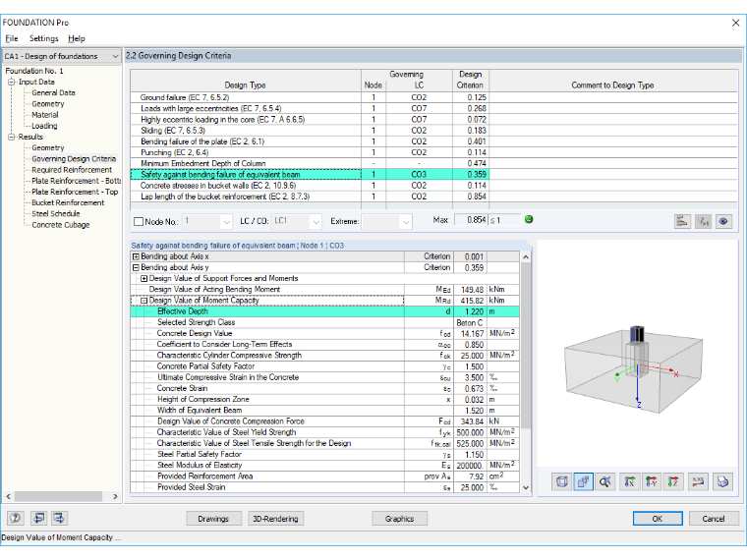Click the 3D foundation model preview

click(634, 368)
